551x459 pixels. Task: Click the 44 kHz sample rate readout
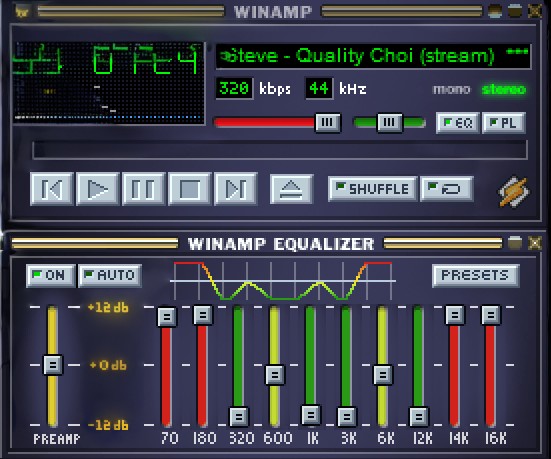click(319, 88)
